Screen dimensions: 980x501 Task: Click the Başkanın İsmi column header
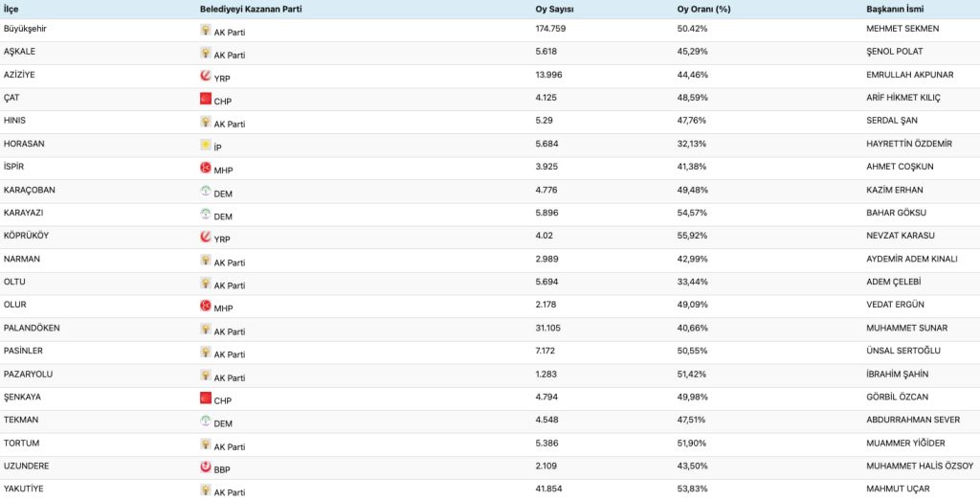896,9
